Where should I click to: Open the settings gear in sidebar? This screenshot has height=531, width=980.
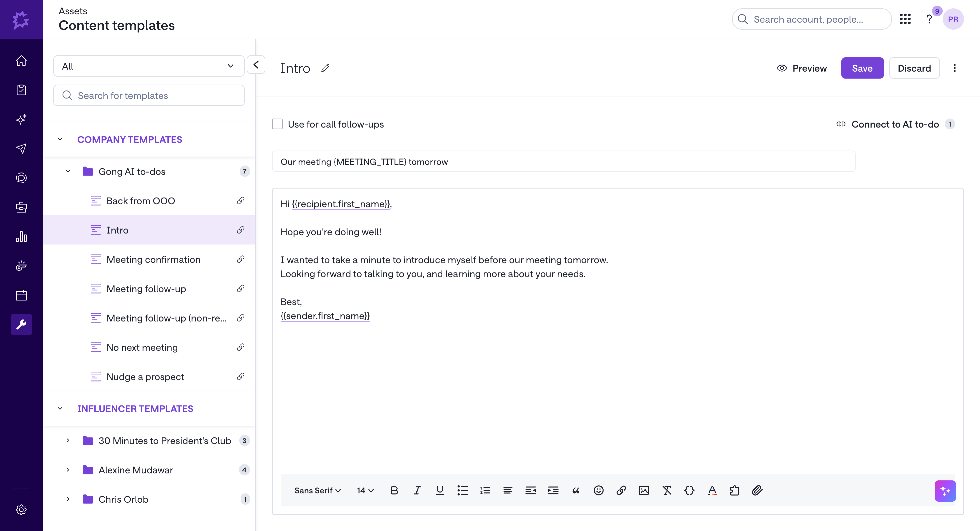21,510
